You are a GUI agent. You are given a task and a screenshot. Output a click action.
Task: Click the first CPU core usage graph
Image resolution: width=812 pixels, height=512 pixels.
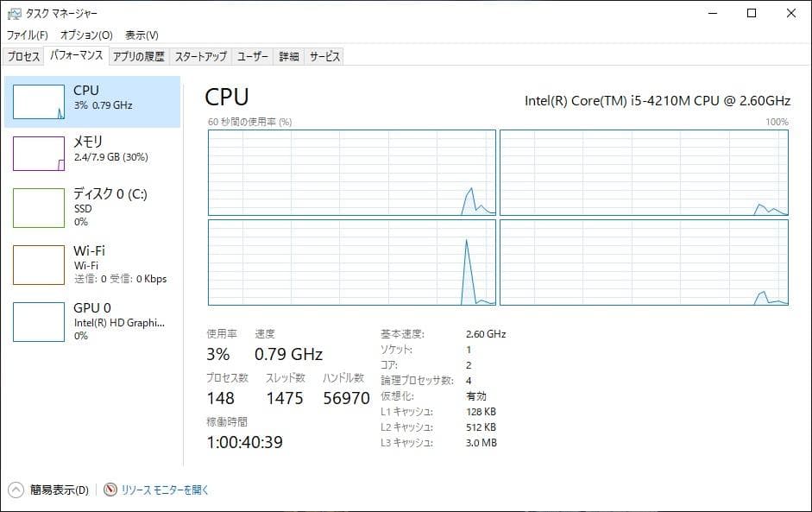click(x=349, y=173)
